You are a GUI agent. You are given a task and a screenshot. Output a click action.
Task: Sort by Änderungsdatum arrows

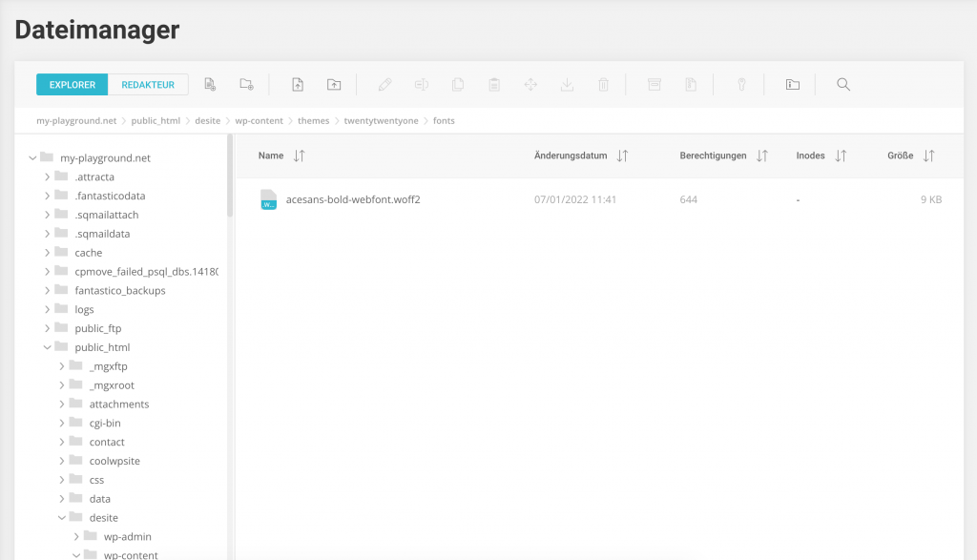coord(622,156)
